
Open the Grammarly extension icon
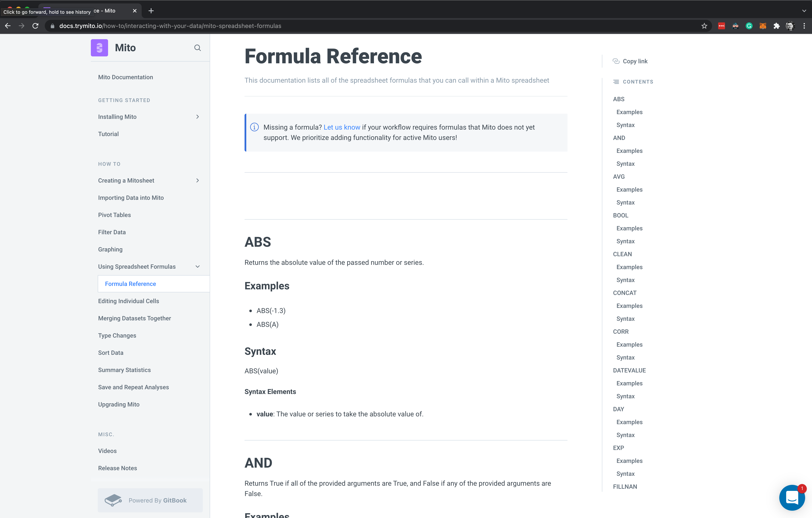(749, 26)
